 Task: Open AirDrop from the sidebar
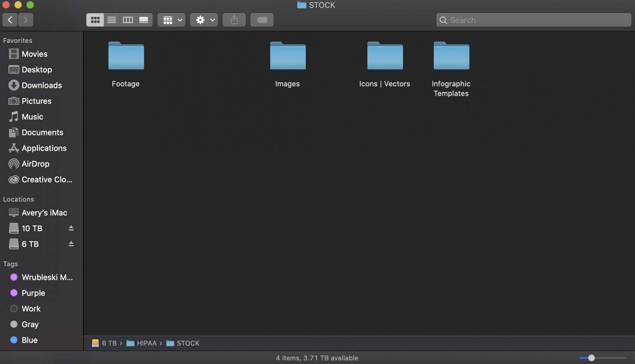pos(35,164)
